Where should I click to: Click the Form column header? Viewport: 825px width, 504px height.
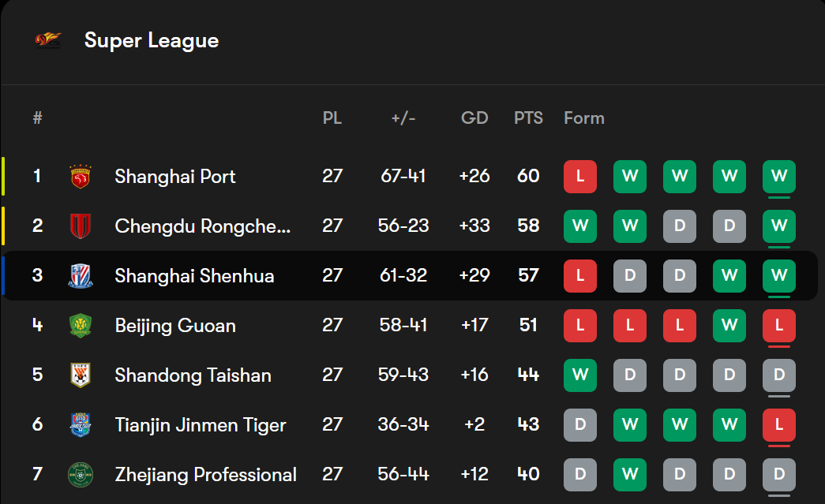[x=584, y=118]
